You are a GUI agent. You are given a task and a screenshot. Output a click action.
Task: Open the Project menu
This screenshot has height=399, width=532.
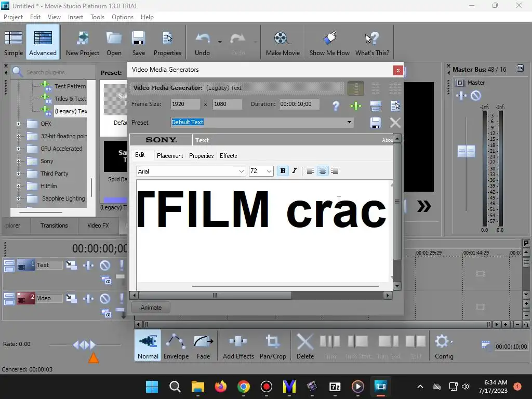coord(13,17)
